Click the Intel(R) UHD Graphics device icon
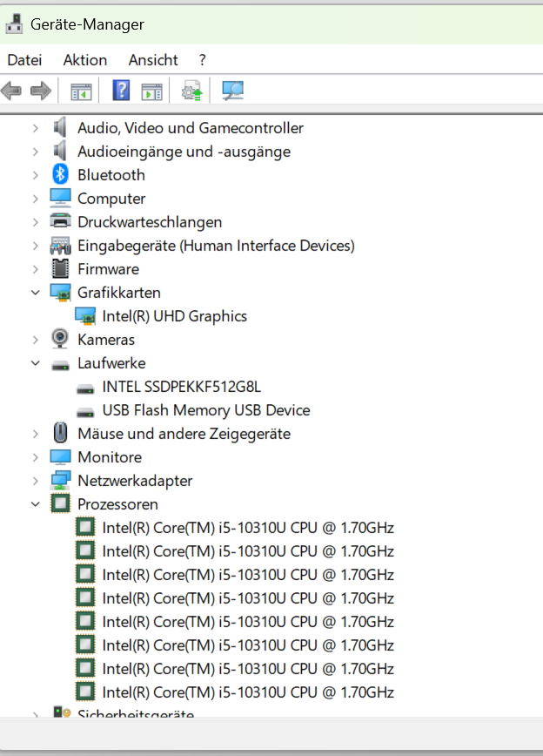The height and width of the screenshot is (756, 543). (85, 316)
